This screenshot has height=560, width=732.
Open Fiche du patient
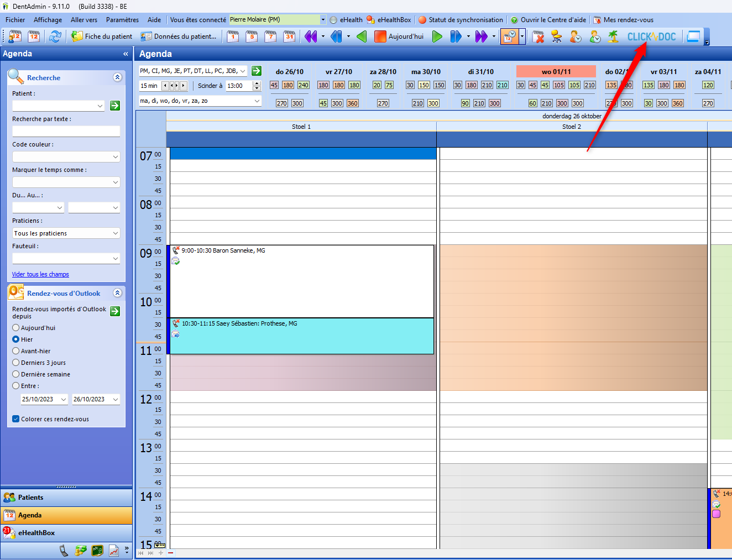[x=102, y=36]
